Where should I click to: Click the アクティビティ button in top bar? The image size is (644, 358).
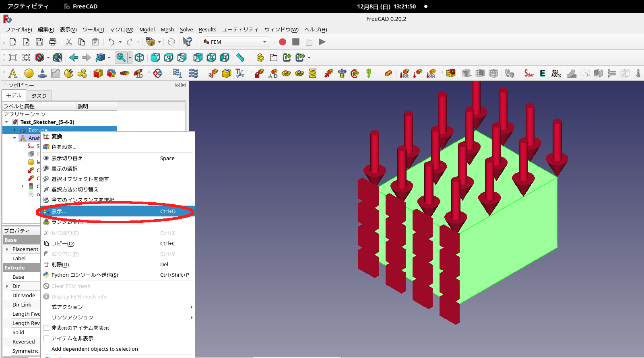28,6
